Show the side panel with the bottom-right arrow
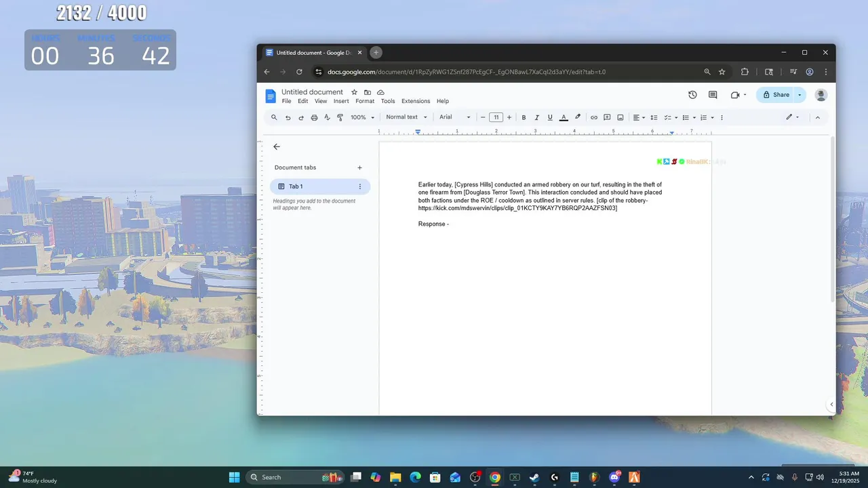Image resolution: width=868 pixels, height=488 pixels. (x=831, y=405)
